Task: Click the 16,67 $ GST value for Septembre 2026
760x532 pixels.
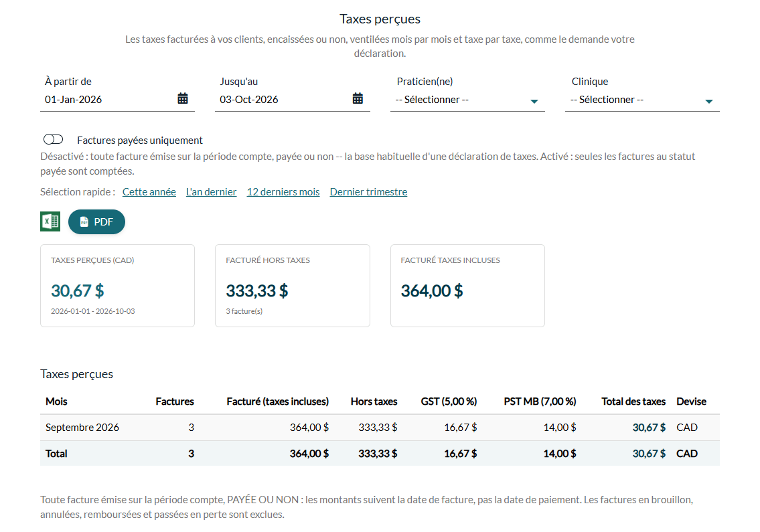Action: tap(461, 428)
